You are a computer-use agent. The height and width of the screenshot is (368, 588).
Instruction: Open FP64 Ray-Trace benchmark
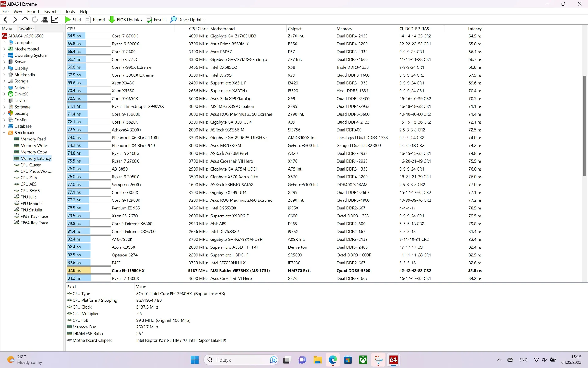tap(34, 223)
